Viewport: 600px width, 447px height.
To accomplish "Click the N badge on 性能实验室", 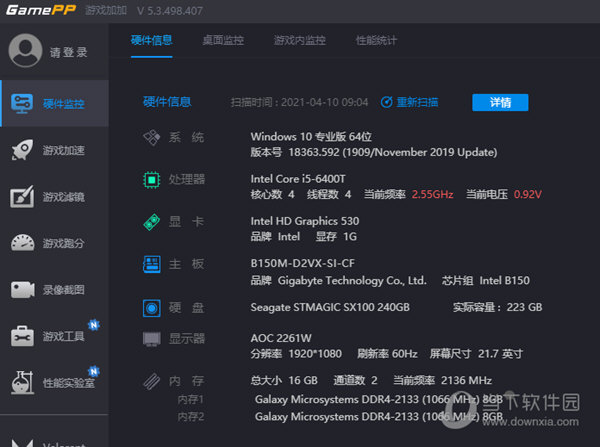I will point(94,371).
